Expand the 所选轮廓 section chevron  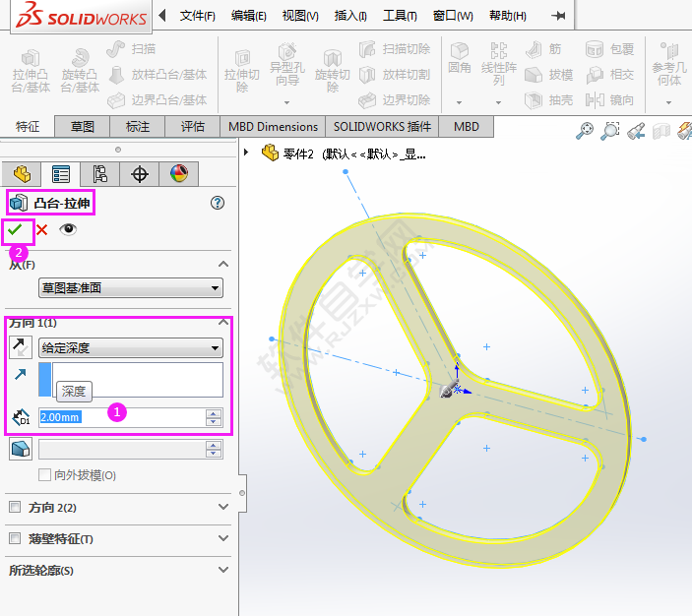(223, 570)
